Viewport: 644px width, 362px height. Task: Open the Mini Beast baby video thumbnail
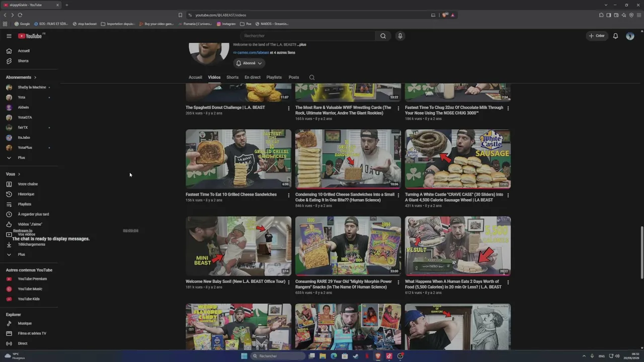[x=238, y=246]
